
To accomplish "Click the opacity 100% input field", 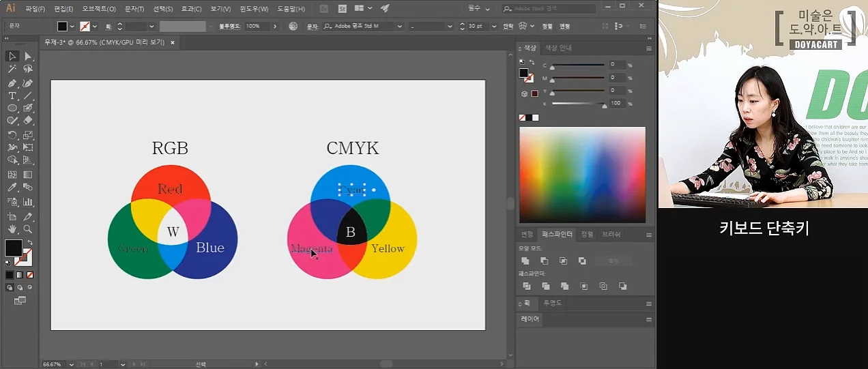I will pos(257,26).
